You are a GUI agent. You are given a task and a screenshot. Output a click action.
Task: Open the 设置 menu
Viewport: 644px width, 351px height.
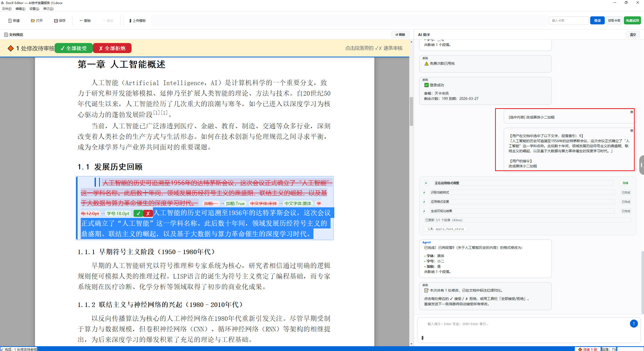34,9
